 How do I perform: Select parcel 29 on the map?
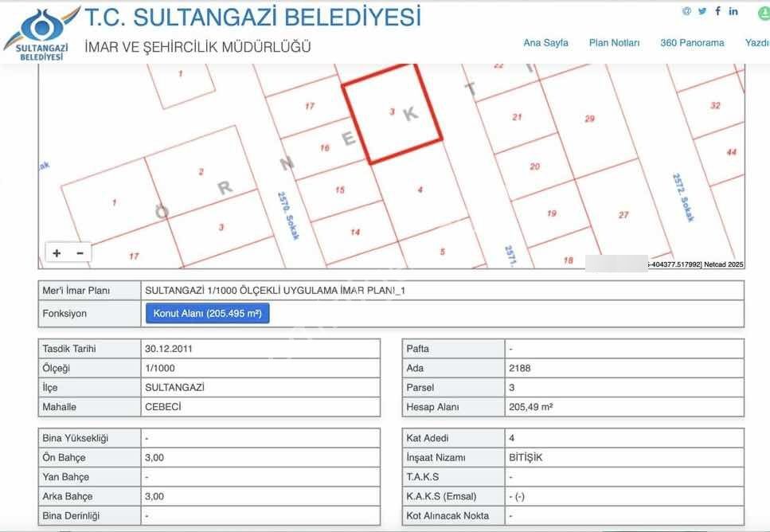(589, 119)
